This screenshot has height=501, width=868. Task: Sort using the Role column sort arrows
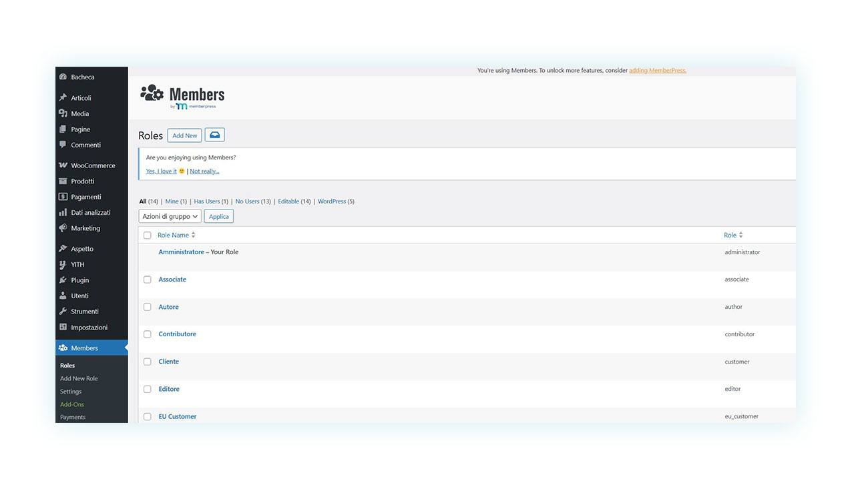click(740, 235)
